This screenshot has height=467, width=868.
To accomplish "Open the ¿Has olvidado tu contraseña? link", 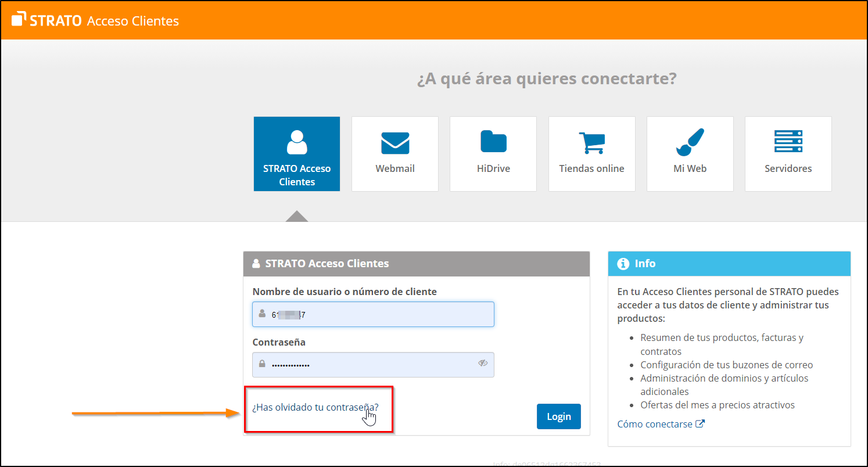I will 315,408.
